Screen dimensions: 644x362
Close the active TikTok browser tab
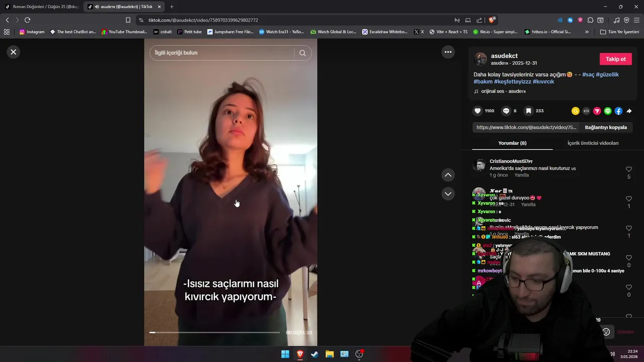pyautogui.click(x=159, y=7)
